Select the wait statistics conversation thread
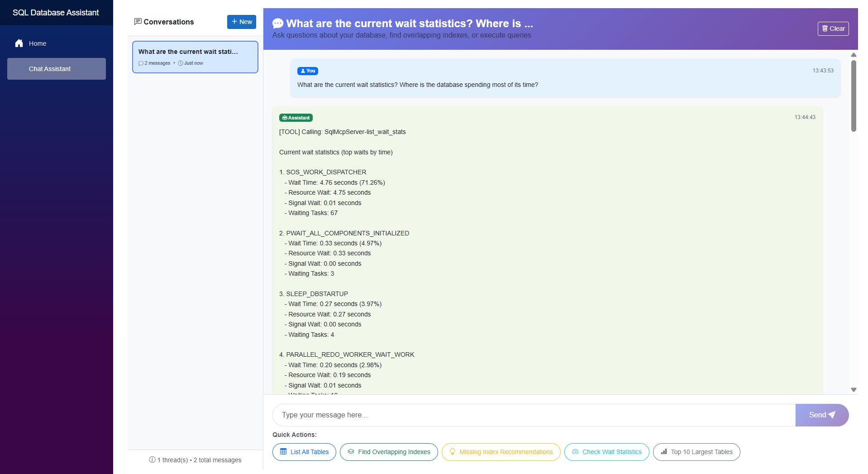Viewport: 868px width, 474px height. 195,57
